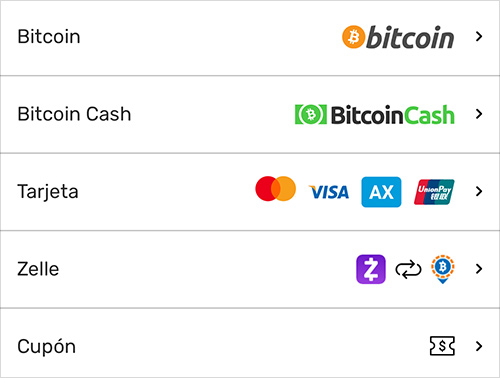Click the purple Zelle icon
500x378 pixels.
(371, 269)
